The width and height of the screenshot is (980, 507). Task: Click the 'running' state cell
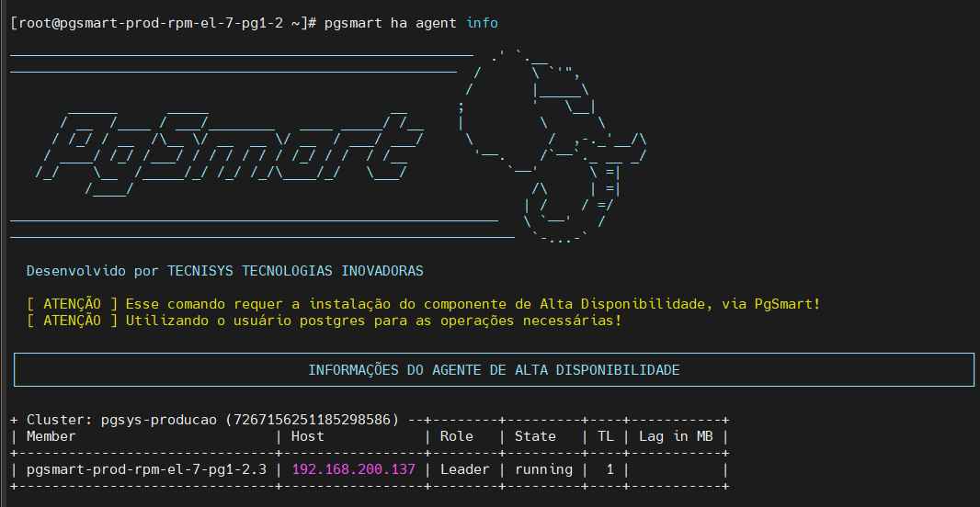(543, 469)
